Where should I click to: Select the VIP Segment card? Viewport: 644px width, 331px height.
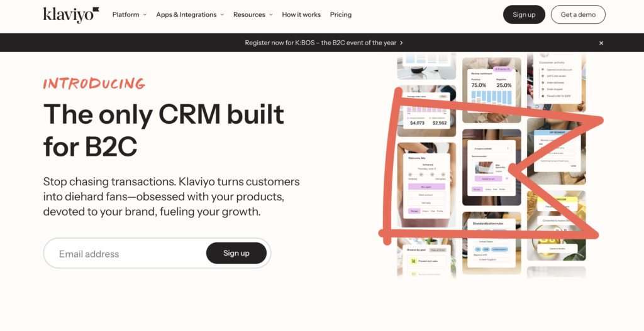click(x=557, y=150)
